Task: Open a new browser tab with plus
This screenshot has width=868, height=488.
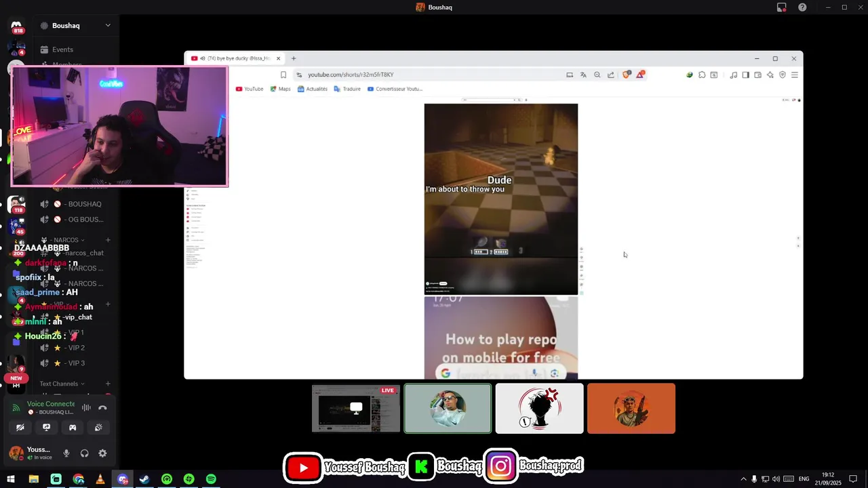Action: pyautogui.click(x=294, y=58)
